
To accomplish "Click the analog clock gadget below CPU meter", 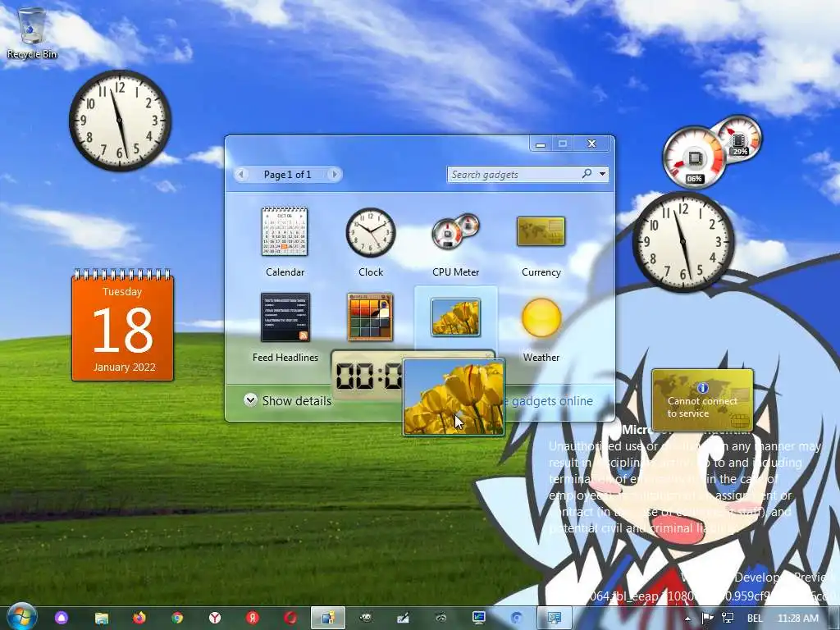I will coord(683,242).
